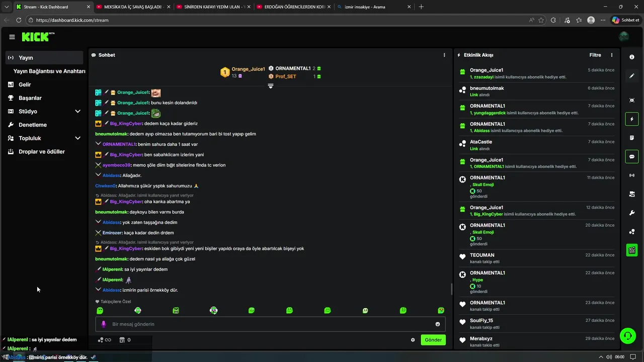644x362 pixels.
Task: Open Yayın Bağlantısı ve Anahtarı
Action: pyautogui.click(x=49, y=71)
